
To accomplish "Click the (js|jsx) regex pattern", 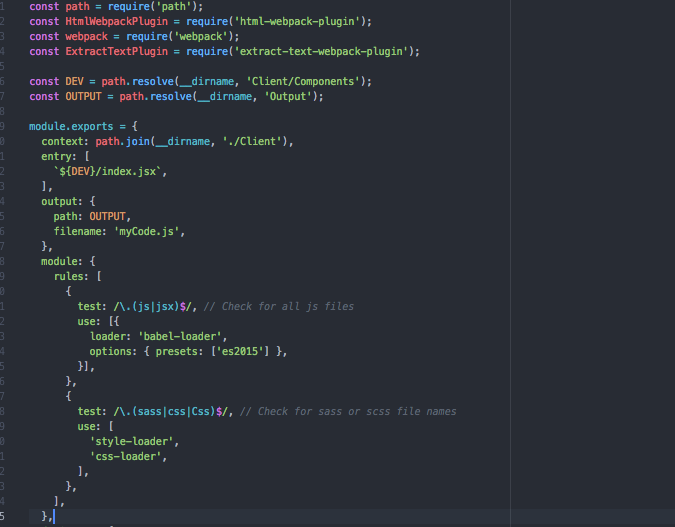I will coord(155,307).
